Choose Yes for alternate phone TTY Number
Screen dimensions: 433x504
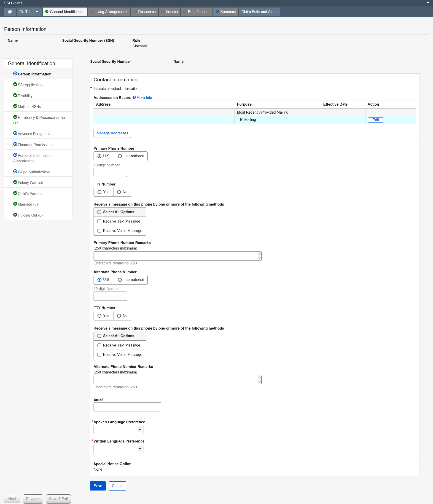(x=99, y=316)
